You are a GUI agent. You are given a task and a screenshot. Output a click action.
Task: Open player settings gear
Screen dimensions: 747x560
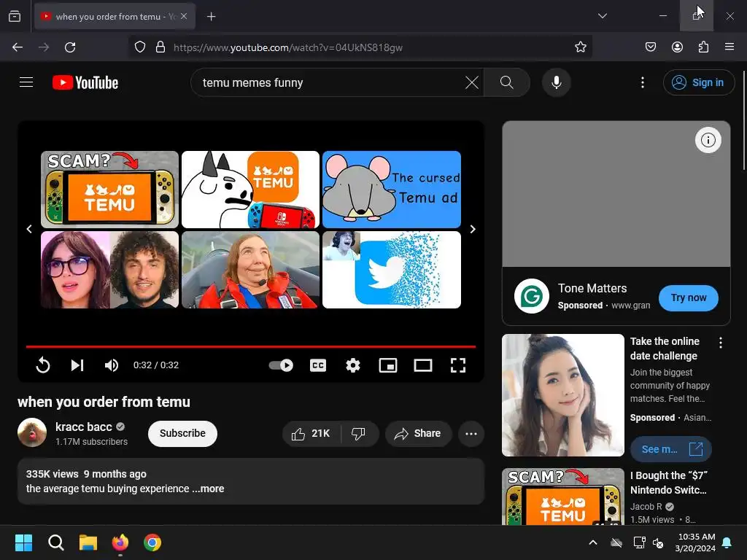pyautogui.click(x=352, y=365)
